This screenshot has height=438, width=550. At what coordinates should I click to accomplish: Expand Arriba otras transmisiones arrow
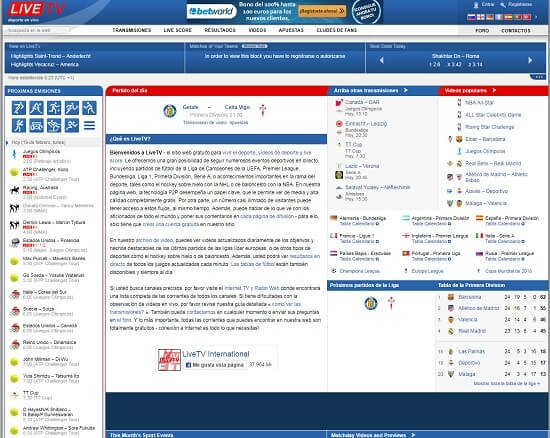(405, 90)
